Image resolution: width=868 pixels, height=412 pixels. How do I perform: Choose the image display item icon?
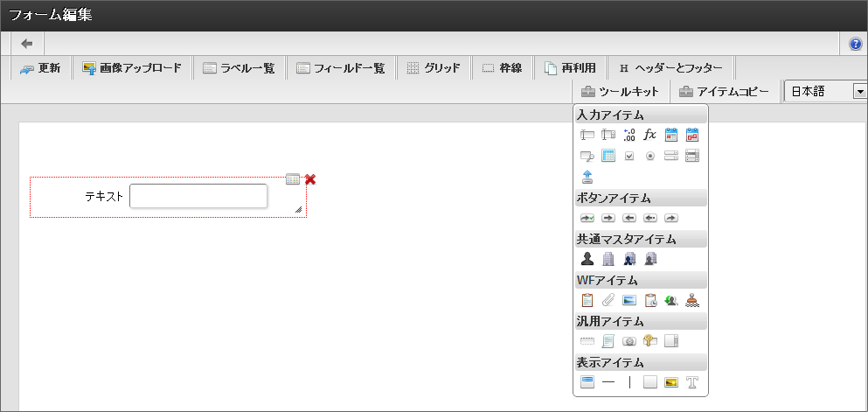671,382
